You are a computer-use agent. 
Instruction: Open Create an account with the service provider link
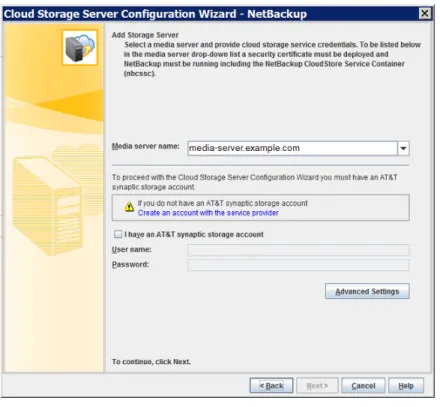pyautogui.click(x=208, y=213)
